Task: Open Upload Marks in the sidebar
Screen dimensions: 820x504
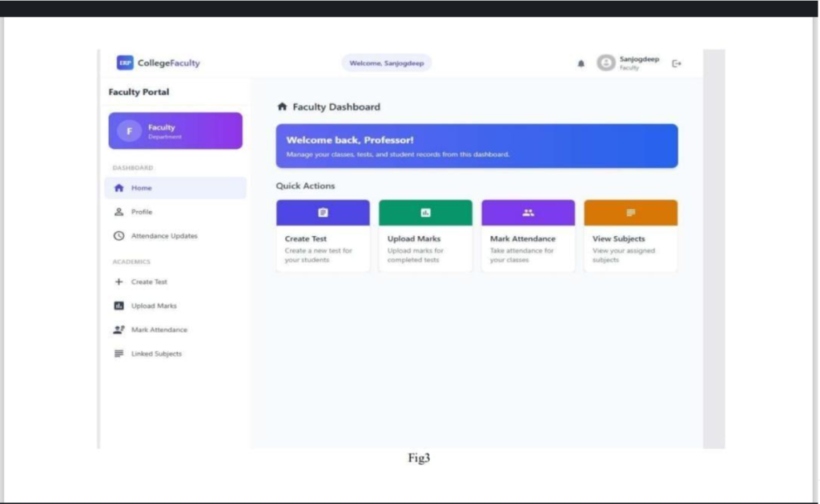Action: (x=154, y=306)
